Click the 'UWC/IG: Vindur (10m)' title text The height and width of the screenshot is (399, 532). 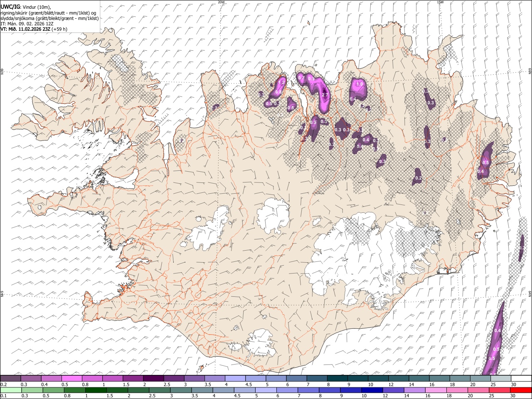(25, 7)
